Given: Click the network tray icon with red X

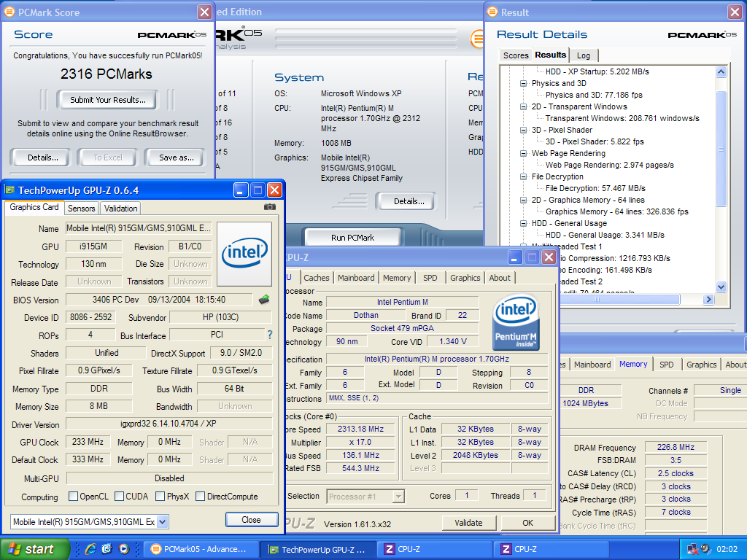Looking at the screenshot, I should 693,550.
